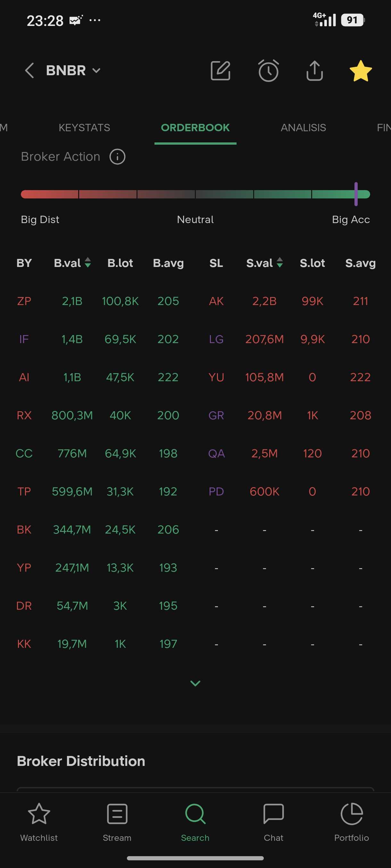Open the Chat section

pyautogui.click(x=273, y=821)
